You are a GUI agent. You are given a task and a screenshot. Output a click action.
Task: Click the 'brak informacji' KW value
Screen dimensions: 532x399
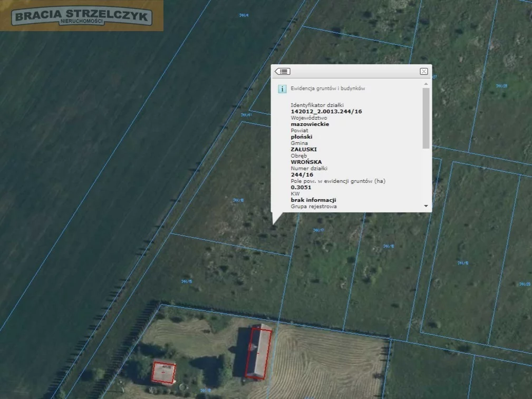313,200
